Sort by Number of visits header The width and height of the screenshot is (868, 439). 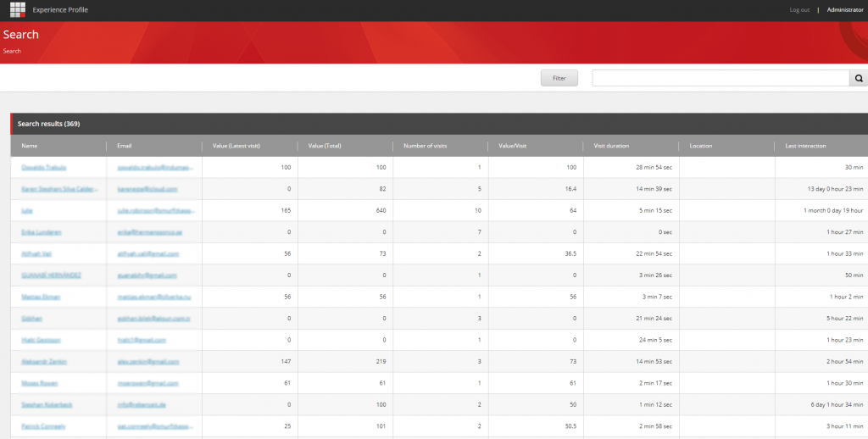click(x=426, y=146)
